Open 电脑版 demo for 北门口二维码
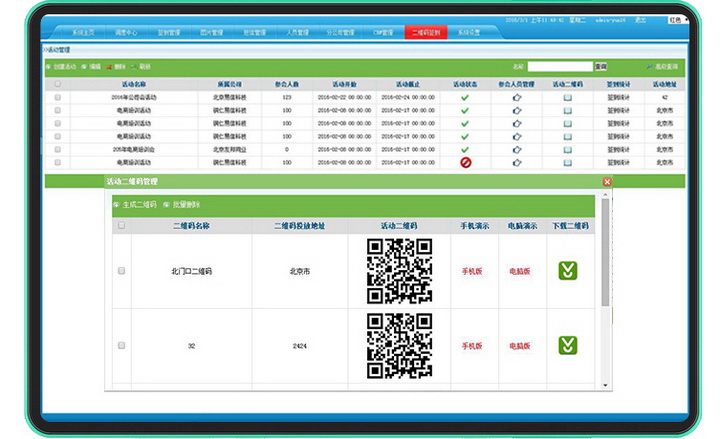 point(520,271)
